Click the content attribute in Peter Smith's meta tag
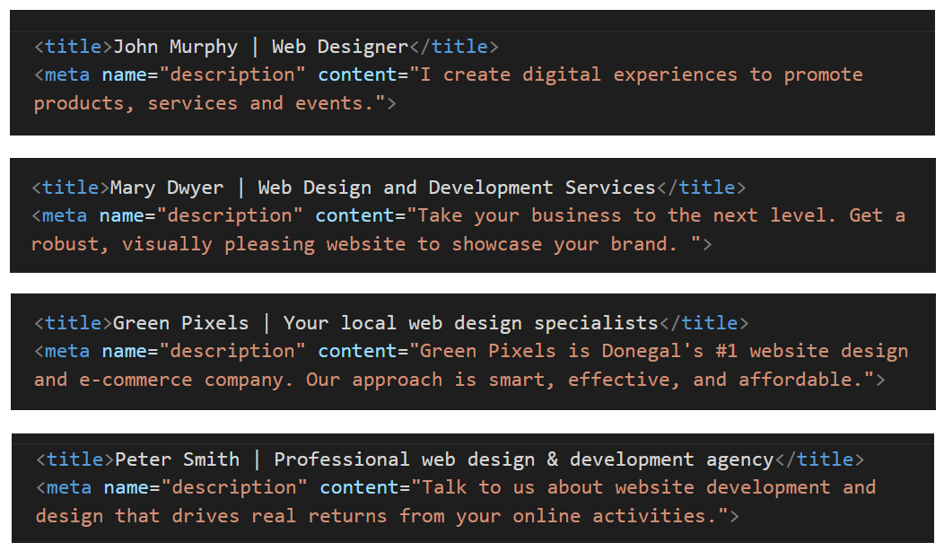 click(x=359, y=486)
